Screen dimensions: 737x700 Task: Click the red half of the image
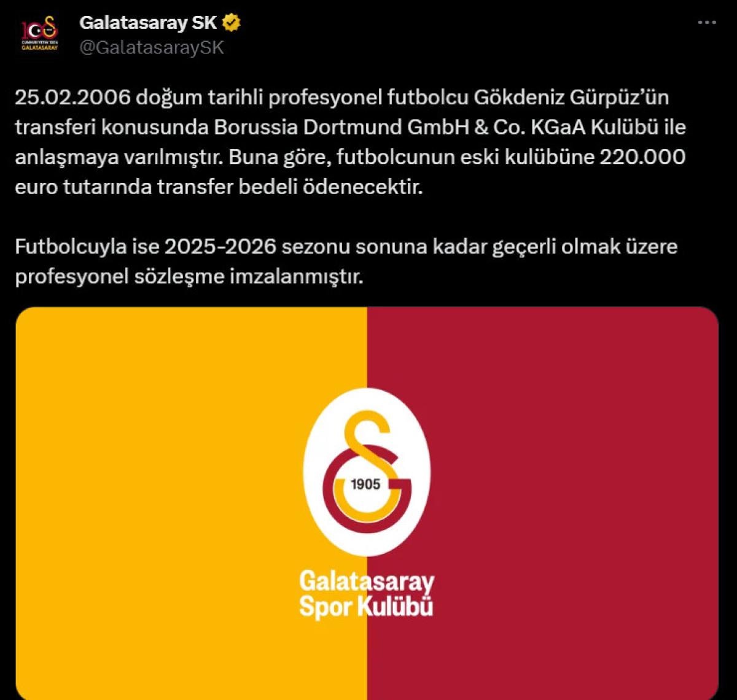tap(543, 504)
